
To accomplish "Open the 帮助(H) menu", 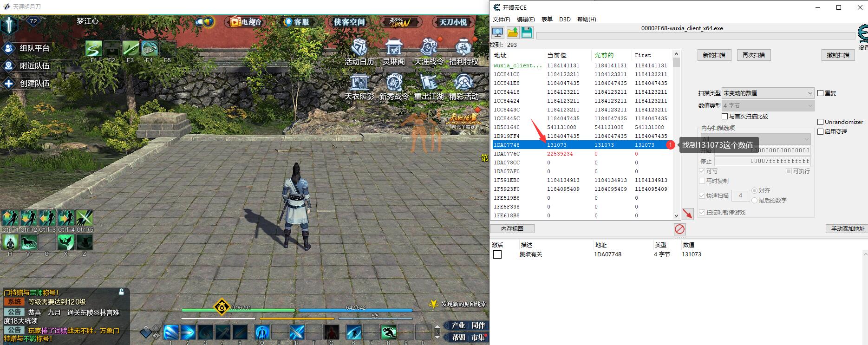I will 587,19.
